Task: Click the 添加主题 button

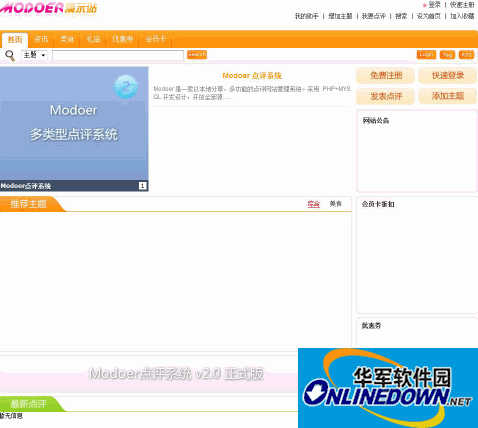Action: tap(448, 96)
